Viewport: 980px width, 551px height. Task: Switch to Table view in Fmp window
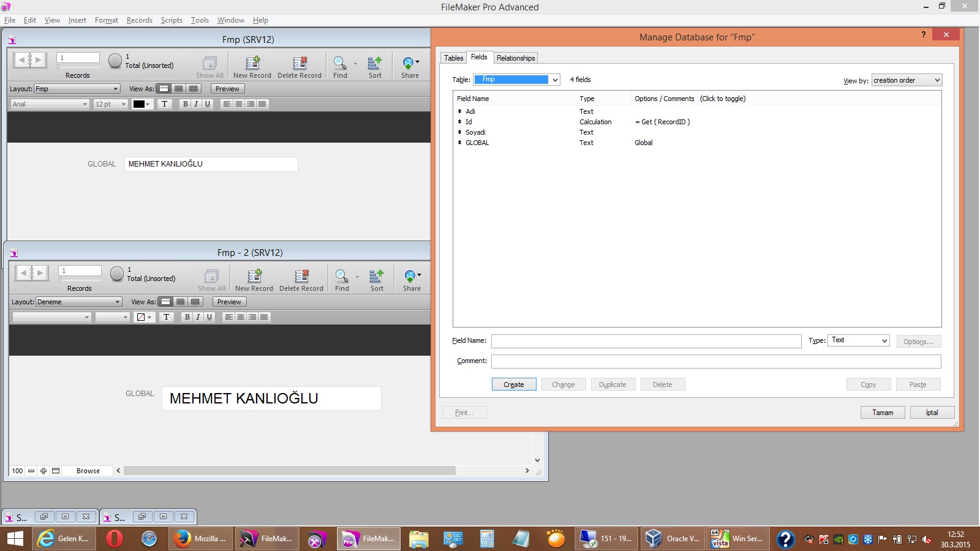(194, 89)
